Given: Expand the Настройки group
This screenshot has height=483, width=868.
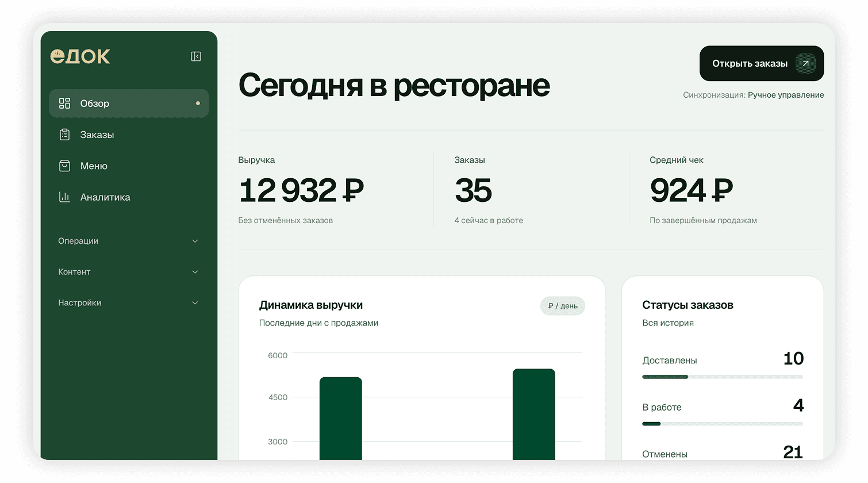Looking at the screenshot, I should (129, 303).
